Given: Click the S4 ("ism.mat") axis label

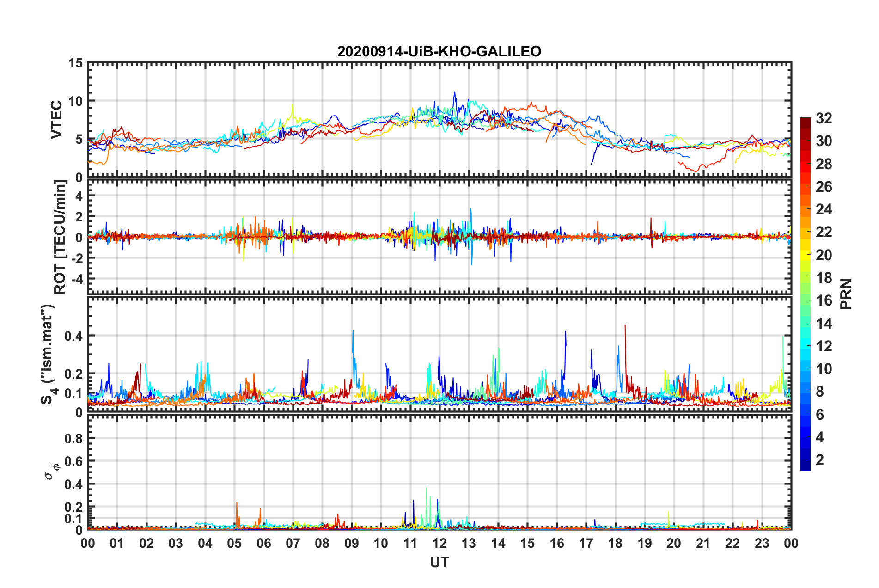Looking at the screenshot, I should [x=49, y=354].
